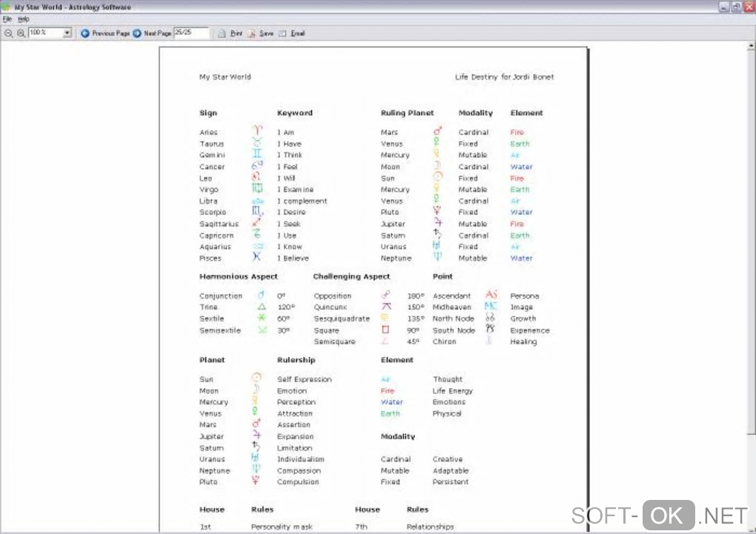This screenshot has height=534, width=756.
Task: Click the 'Compulsion' rulership text
Action: click(298, 482)
